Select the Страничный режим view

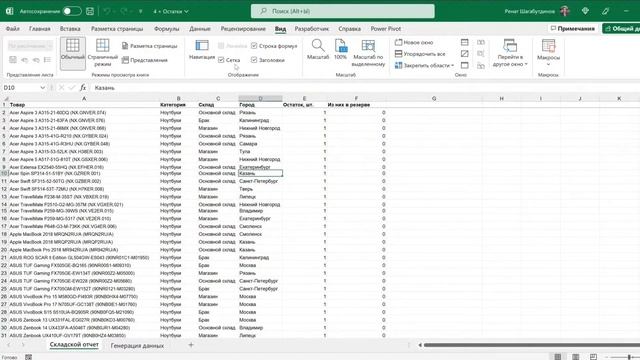point(102,53)
